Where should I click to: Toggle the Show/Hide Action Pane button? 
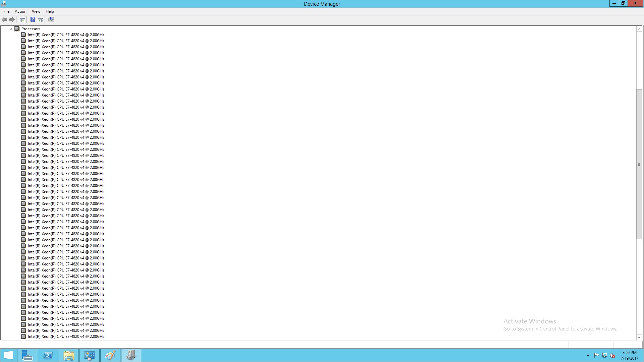[x=41, y=20]
